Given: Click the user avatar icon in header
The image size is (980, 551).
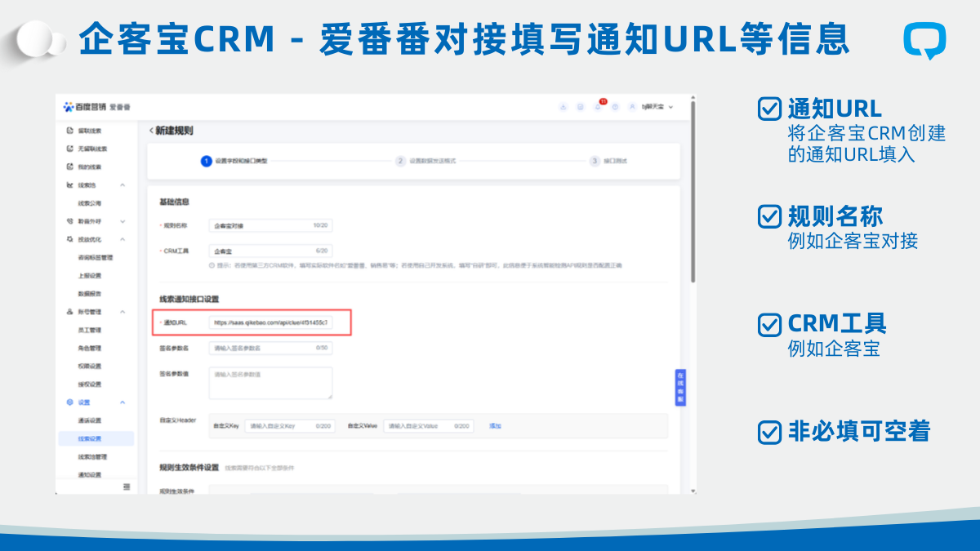Looking at the screenshot, I should coord(632,107).
